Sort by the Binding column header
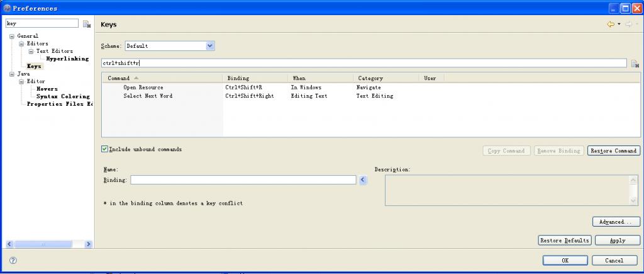Viewport: 644px width, 274px height. [255, 77]
